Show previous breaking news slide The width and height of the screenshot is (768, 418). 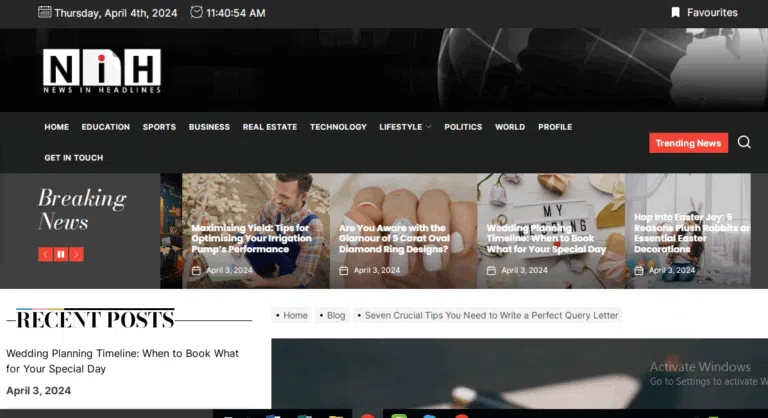point(46,254)
